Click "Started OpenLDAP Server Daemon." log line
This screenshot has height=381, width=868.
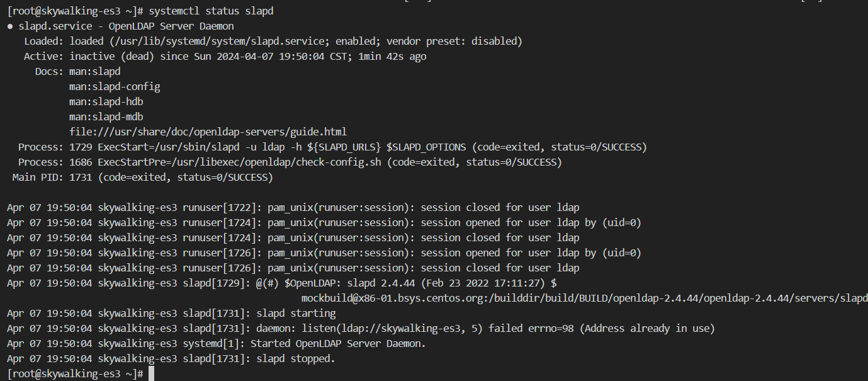click(338, 344)
